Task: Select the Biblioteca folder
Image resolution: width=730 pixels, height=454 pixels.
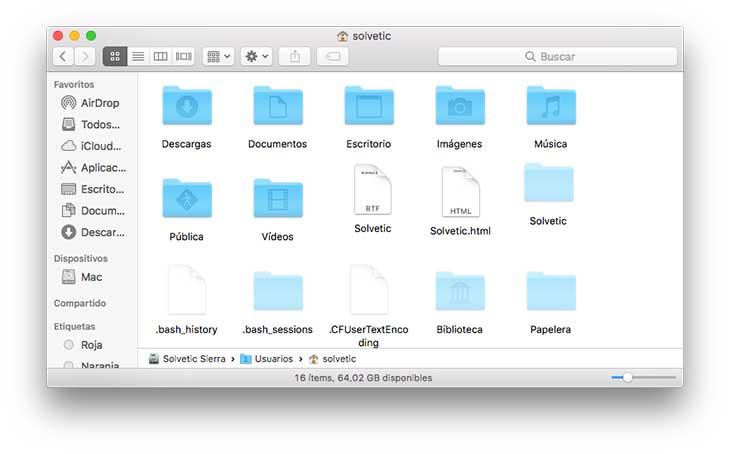Action: (460, 291)
